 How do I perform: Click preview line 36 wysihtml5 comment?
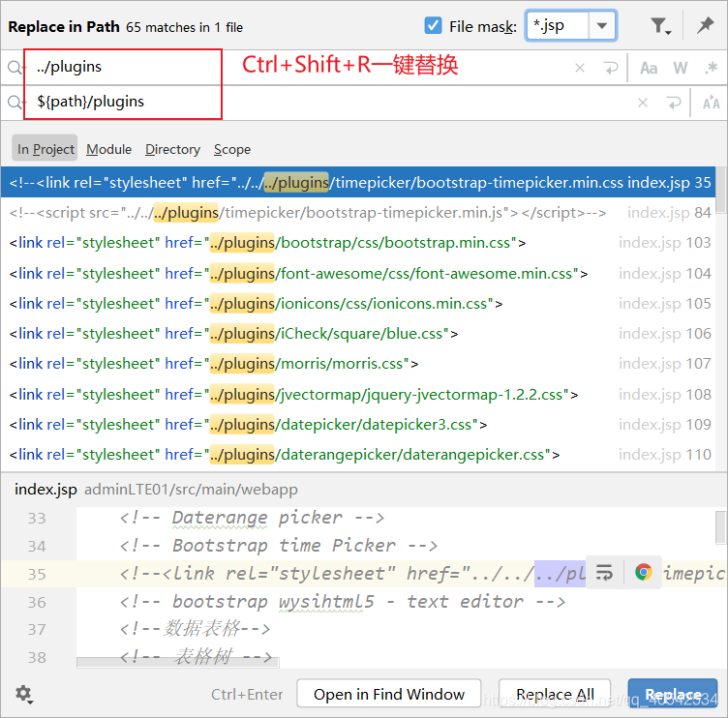(343, 602)
